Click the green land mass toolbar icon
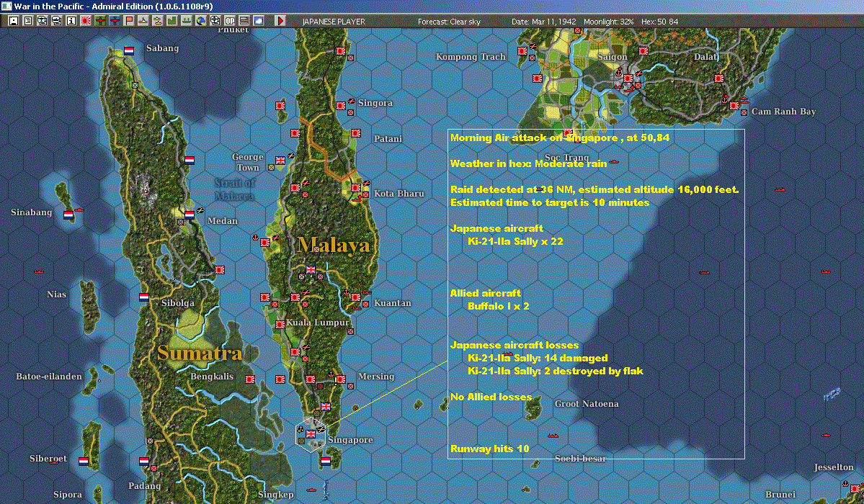 pyautogui.click(x=172, y=21)
